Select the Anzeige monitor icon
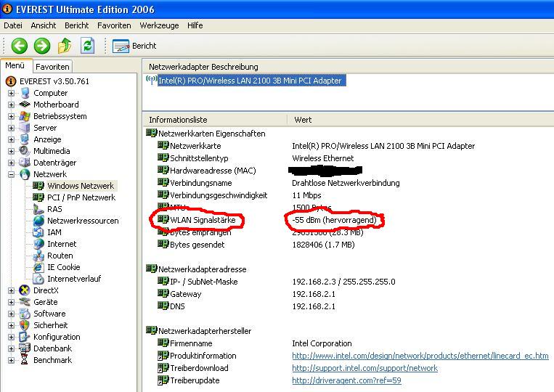This screenshot has width=554, height=392. pos(25,139)
